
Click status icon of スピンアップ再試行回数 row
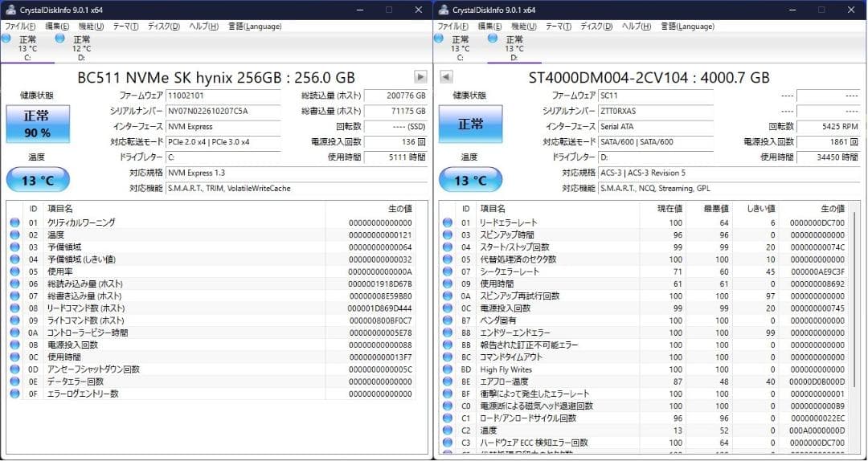click(x=448, y=296)
